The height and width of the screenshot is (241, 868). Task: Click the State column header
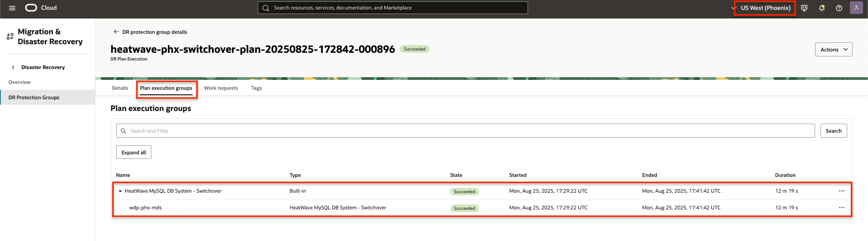tap(456, 175)
